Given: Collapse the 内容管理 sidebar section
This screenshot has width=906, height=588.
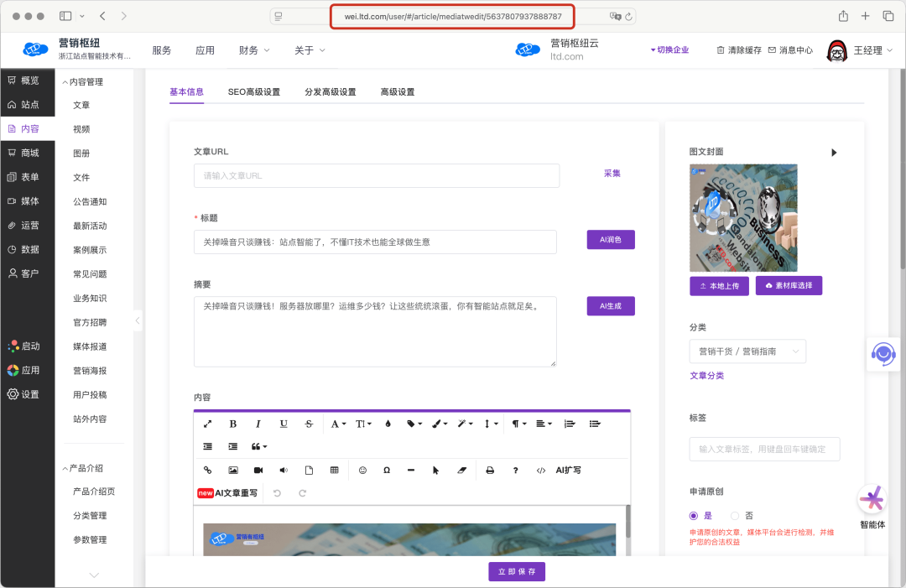Looking at the screenshot, I should click(82, 81).
